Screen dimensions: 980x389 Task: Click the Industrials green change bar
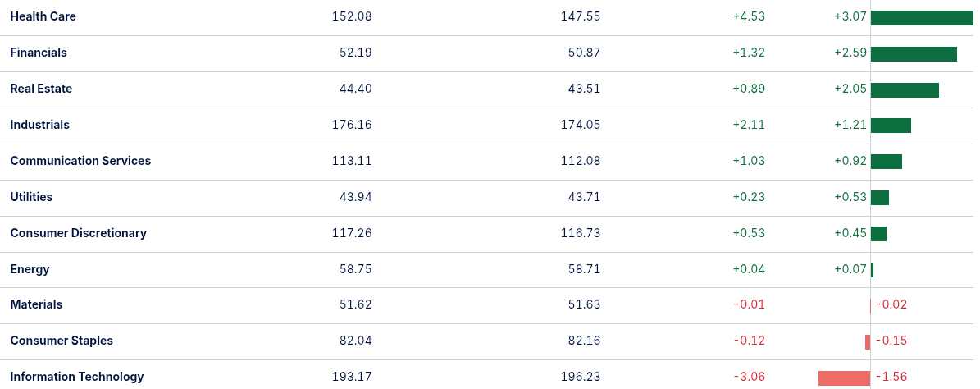pyautogui.click(x=891, y=126)
